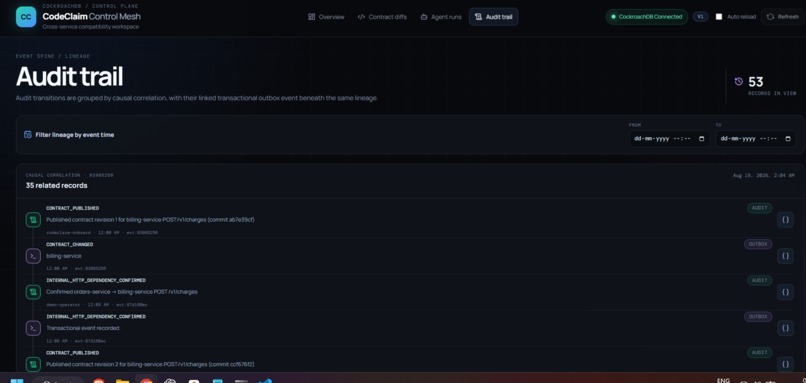Image resolution: width=806 pixels, height=383 pixels.
Task: Click the CockroachDB Connected status badge
Action: click(x=647, y=17)
